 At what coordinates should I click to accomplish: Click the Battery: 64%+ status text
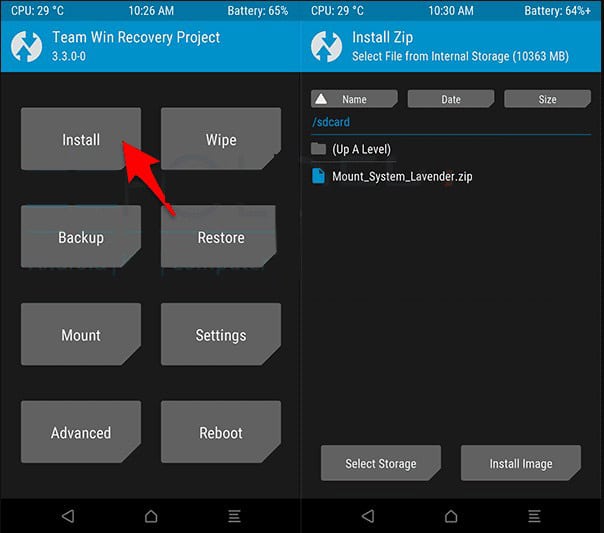pyautogui.click(x=557, y=10)
